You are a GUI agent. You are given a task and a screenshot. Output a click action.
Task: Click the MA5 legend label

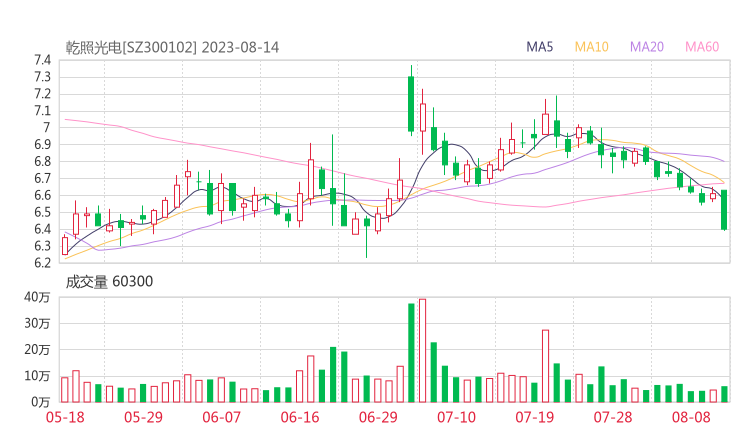click(x=539, y=47)
